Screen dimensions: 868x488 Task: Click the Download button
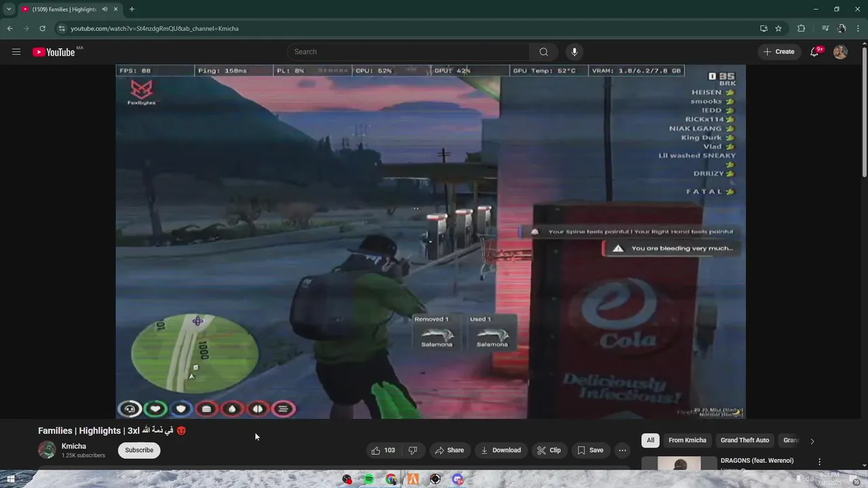[501, 450]
